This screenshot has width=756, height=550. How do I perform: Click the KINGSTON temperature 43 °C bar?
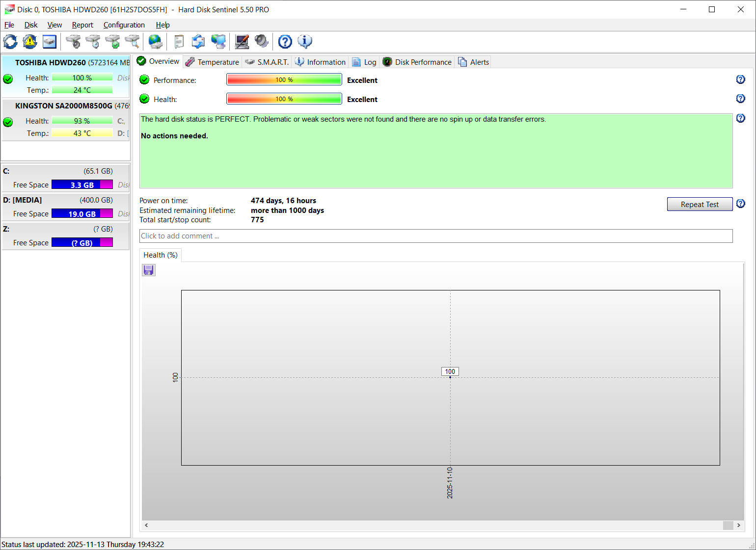(82, 133)
